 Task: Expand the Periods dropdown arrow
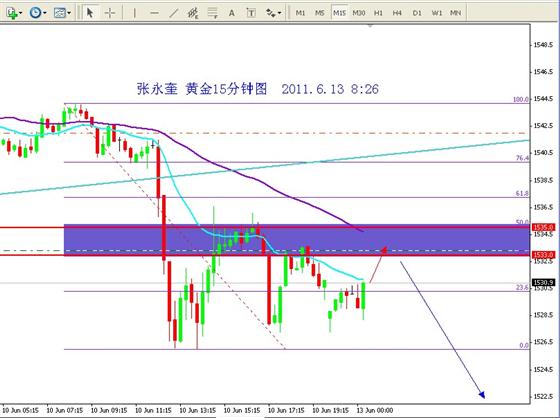pos(44,13)
